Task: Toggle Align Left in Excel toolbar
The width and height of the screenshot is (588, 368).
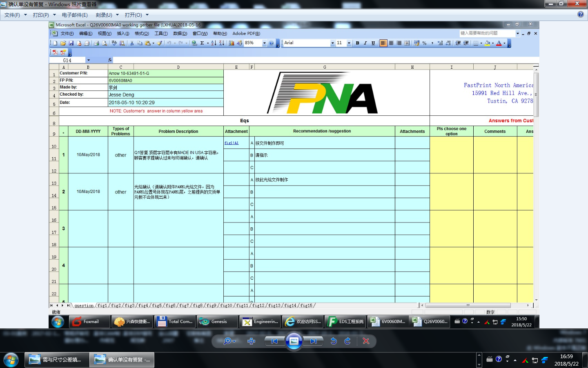Action: 383,43
